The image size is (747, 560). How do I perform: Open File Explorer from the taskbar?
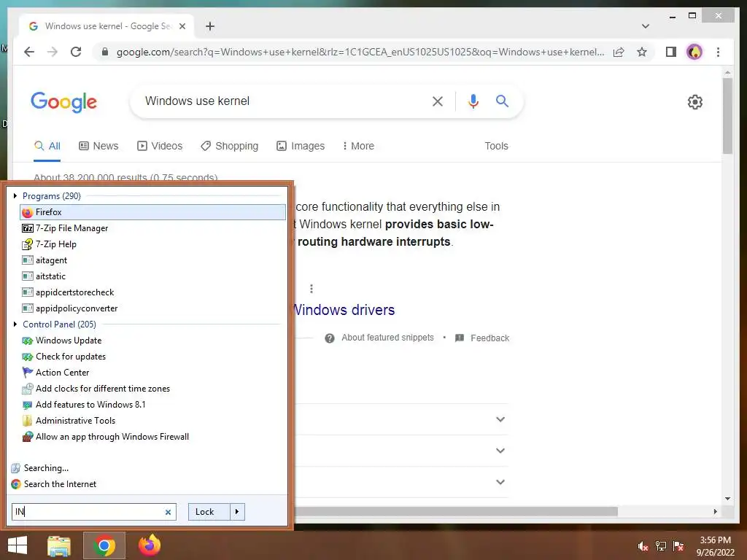pos(59,545)
